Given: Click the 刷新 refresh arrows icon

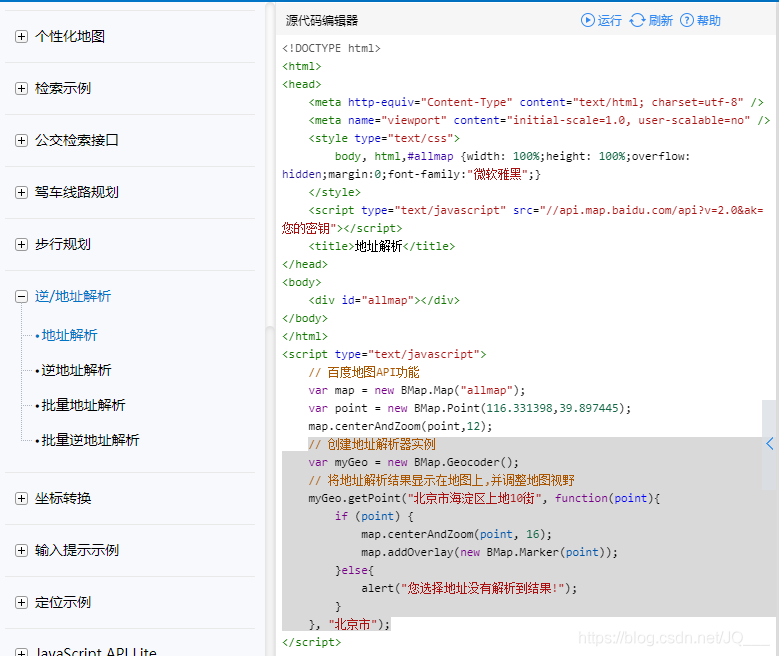Looking at the screenshot, I should (637, 20).
